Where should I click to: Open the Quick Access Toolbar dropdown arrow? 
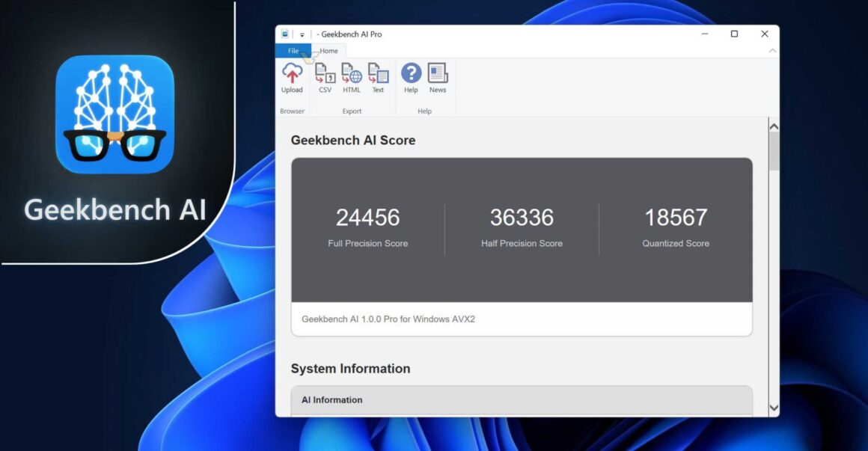coord(302,34)
